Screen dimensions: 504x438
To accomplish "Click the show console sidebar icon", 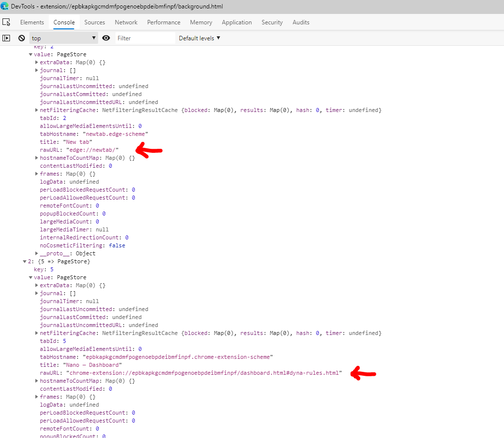I will click(7, 38).
